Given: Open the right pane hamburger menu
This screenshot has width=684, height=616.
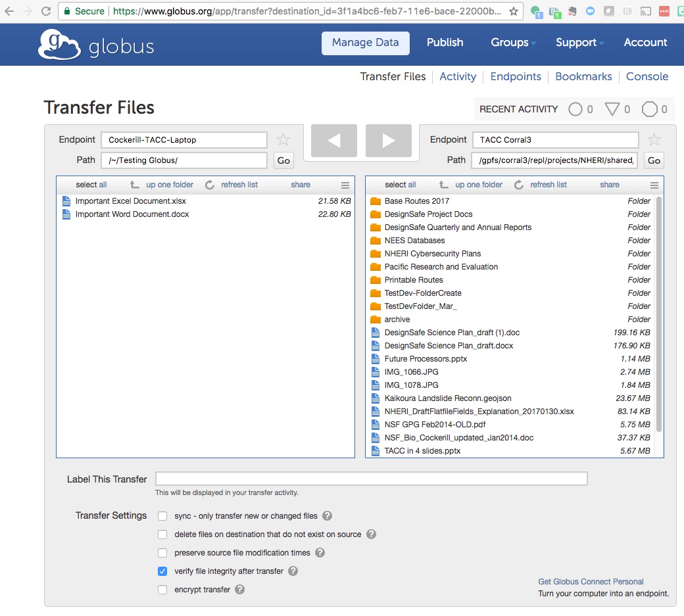Looking at the screenshot, I should coord(654,185).
